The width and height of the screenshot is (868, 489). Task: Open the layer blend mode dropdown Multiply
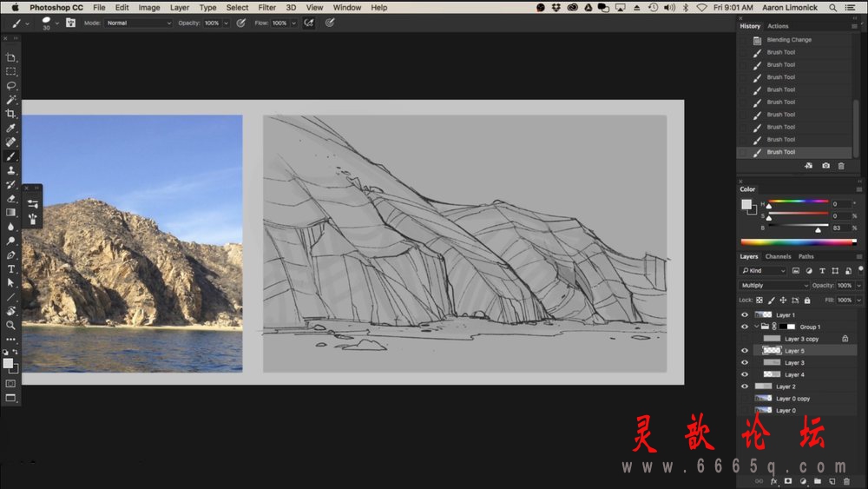773,285
